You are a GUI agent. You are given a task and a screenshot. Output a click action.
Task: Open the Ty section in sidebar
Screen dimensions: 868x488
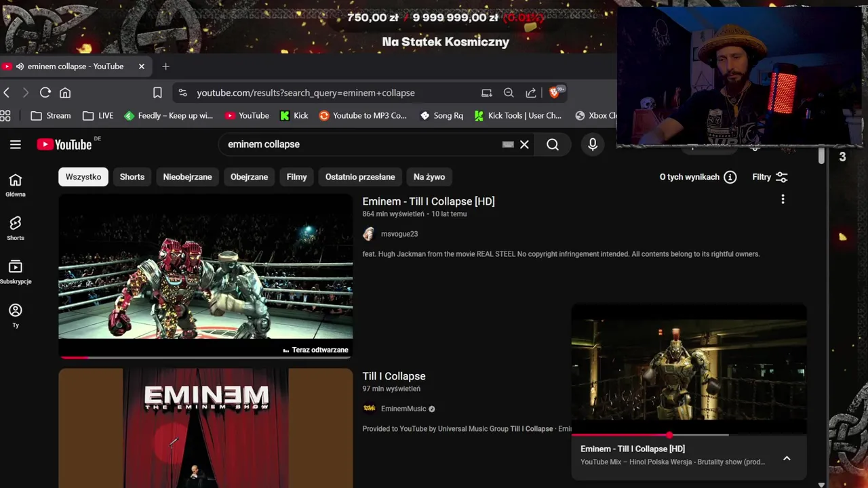click(x=16, y=315)
